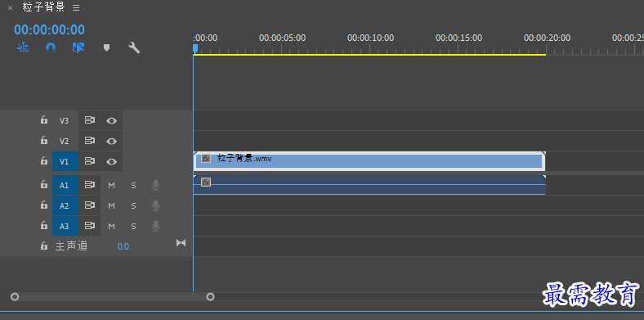This screenshot has width=644, height=320.
Task: Toggle lock on track V2
Action: (43, 141)
